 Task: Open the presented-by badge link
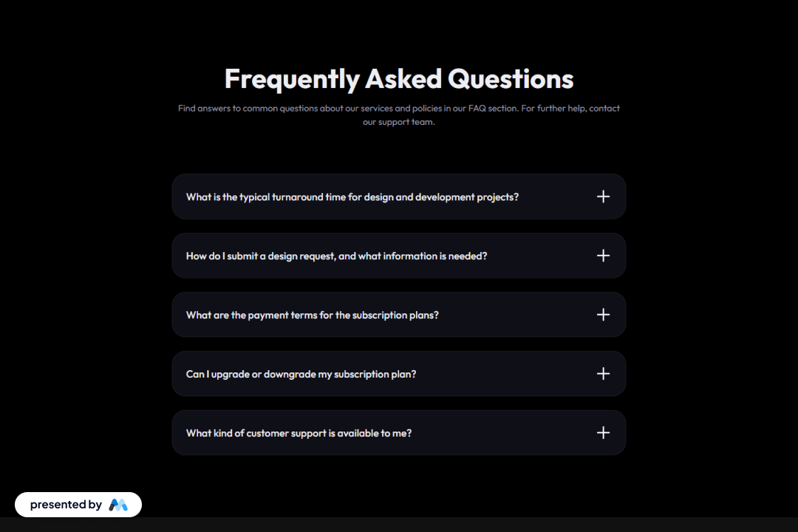coord(78,504)
